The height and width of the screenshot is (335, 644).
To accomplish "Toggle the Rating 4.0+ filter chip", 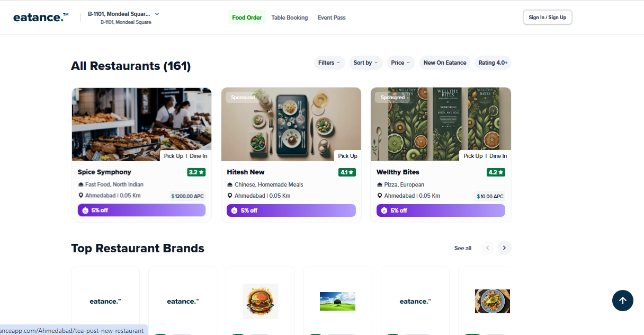I will (493, 63).
